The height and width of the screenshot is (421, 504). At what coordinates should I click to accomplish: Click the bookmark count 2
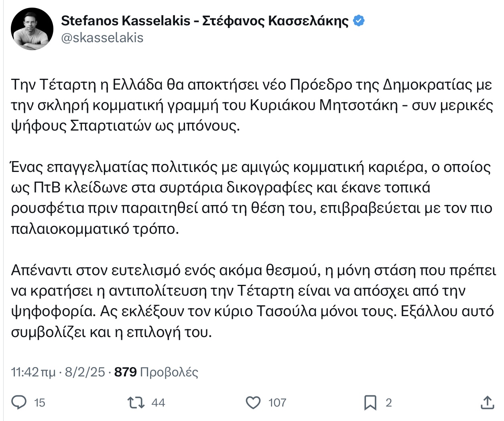(x=388, y=403)
